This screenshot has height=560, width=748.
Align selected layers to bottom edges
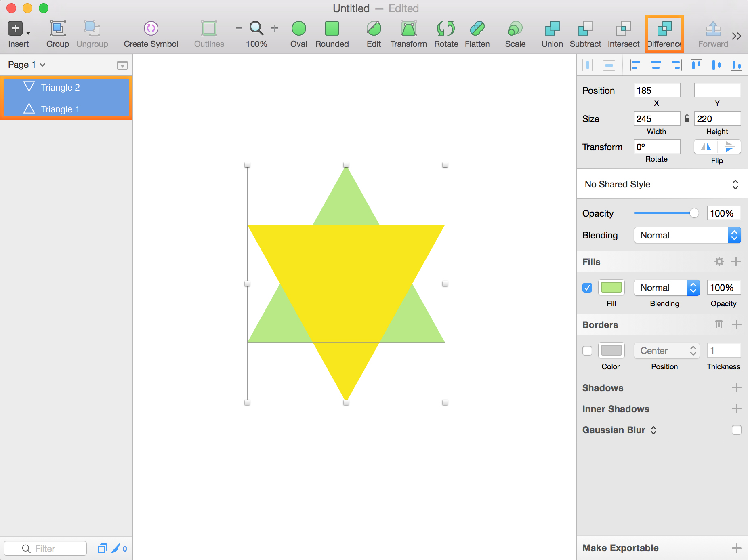coord(737,65)
